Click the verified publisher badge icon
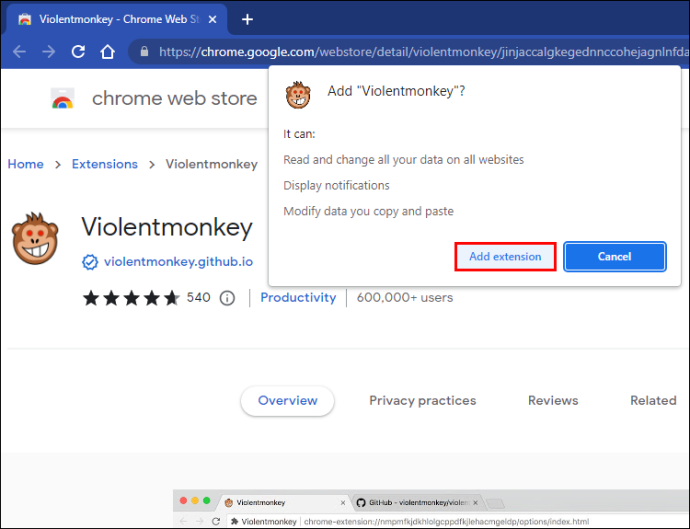The image size is (690, 529). click(90, 262)
